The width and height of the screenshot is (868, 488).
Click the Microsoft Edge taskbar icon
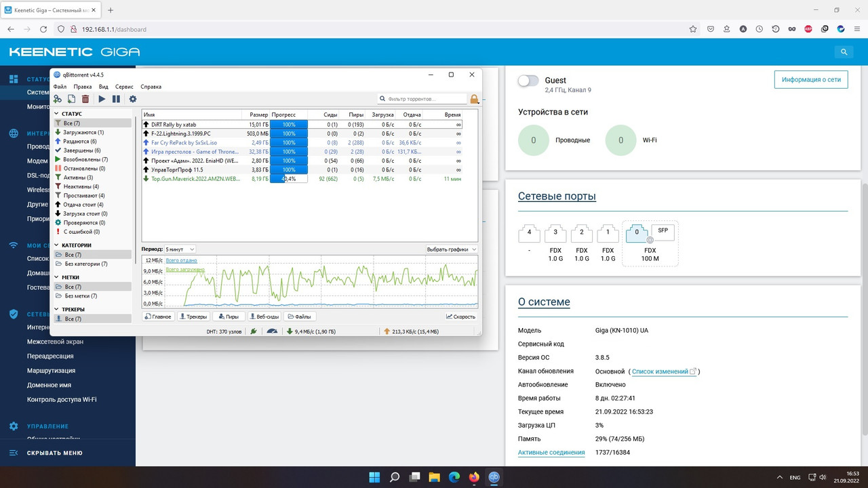[x=454, y=477]
